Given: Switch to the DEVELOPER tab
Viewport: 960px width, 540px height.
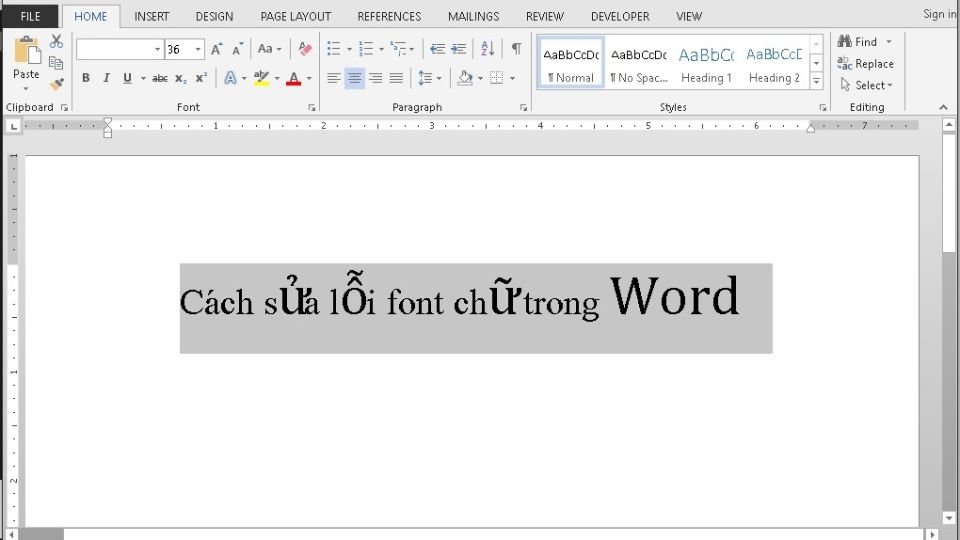Looking at the screenshot, I should pos(620,17).
